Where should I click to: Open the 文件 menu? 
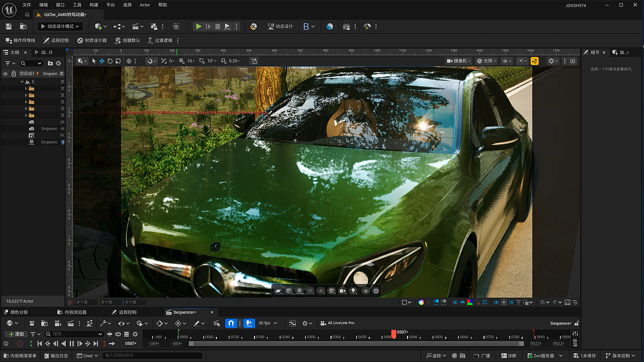pyautogui.click(x=27, y=5)
